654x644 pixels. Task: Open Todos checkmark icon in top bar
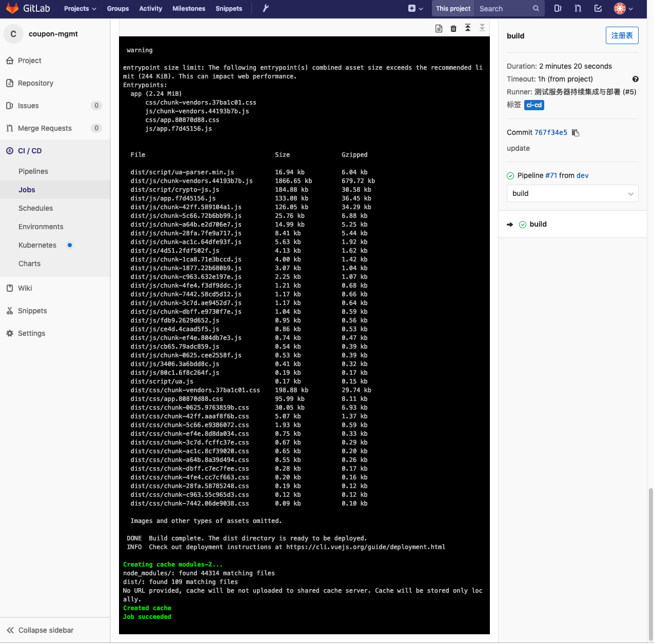pos(598,8)
